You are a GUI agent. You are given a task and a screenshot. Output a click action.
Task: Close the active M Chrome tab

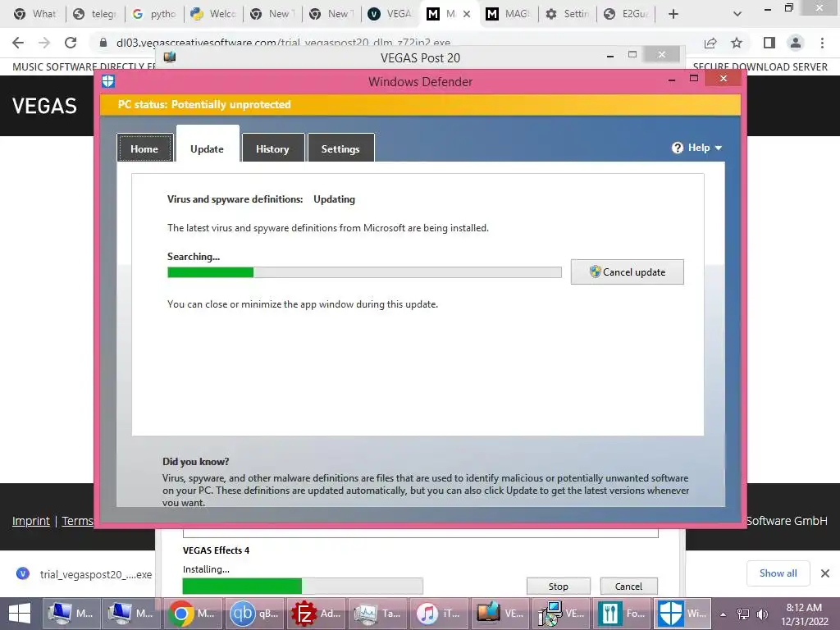pyautogui.click(x=467, y=14)
